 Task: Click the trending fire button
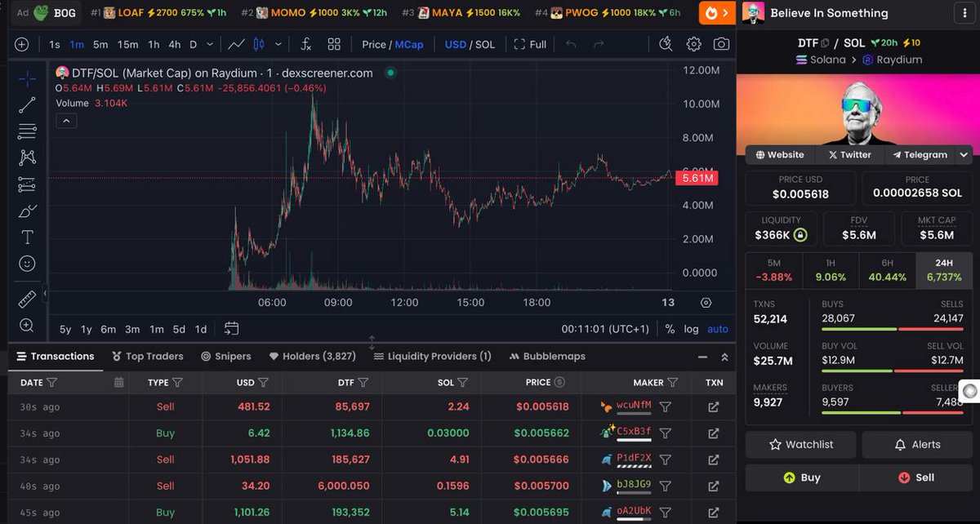tap(716, 12)
